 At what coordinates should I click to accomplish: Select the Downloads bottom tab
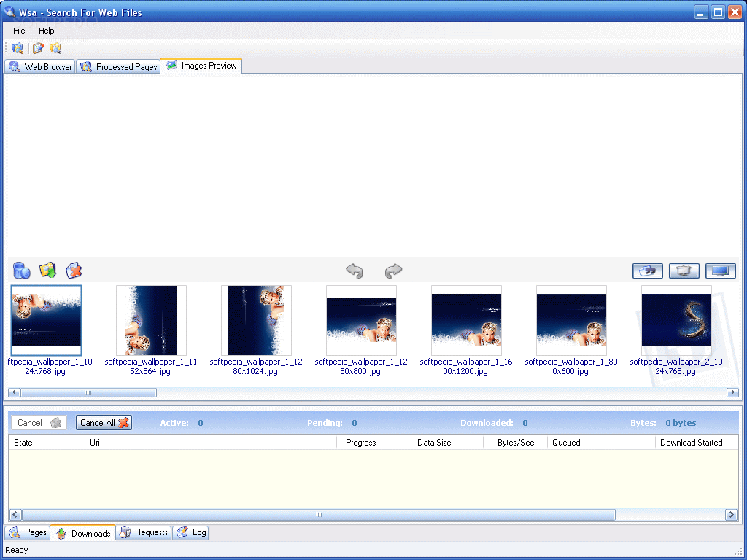point(83,533)
